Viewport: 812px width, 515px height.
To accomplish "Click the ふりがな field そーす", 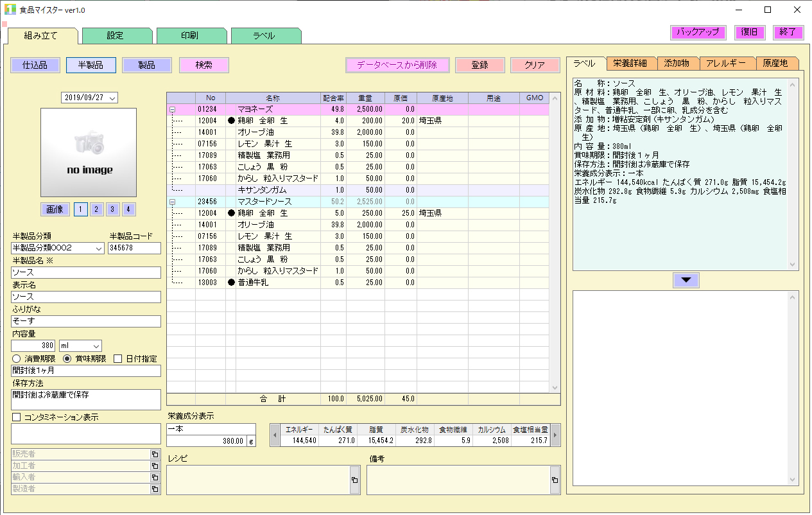I will [86, 321].
